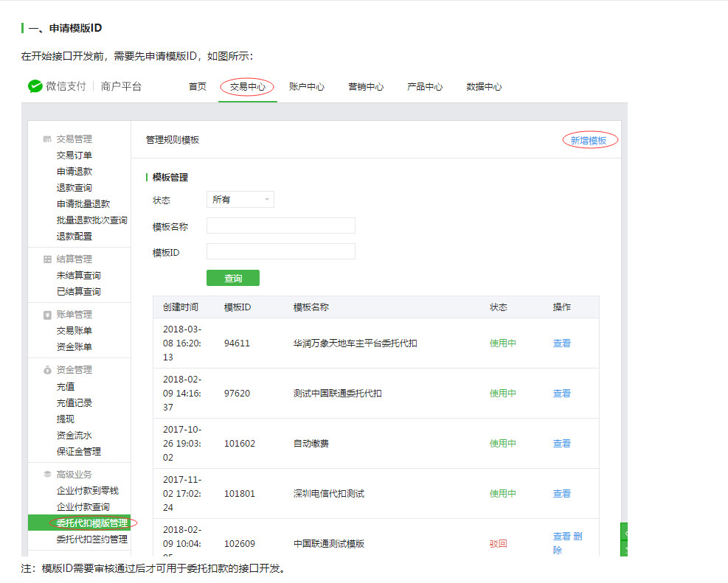728x583 pixels.
Task: Select the 营销中心 tab
Action: pos(366,87)
